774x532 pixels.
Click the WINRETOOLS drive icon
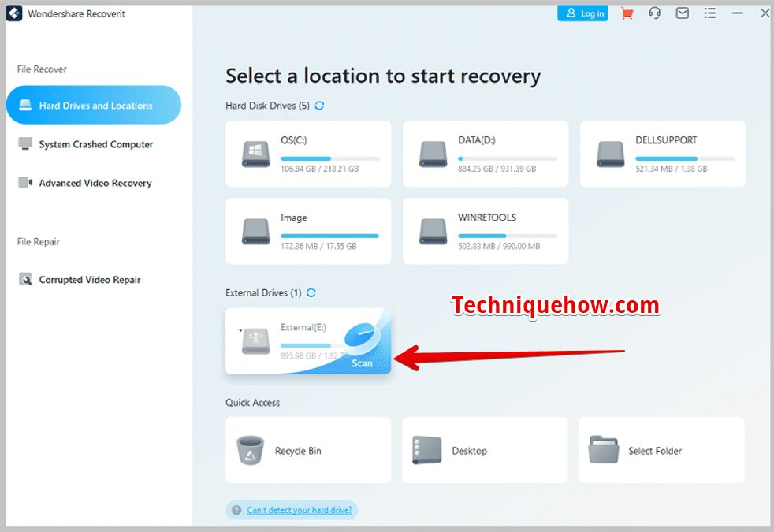[x=433, y=232]
